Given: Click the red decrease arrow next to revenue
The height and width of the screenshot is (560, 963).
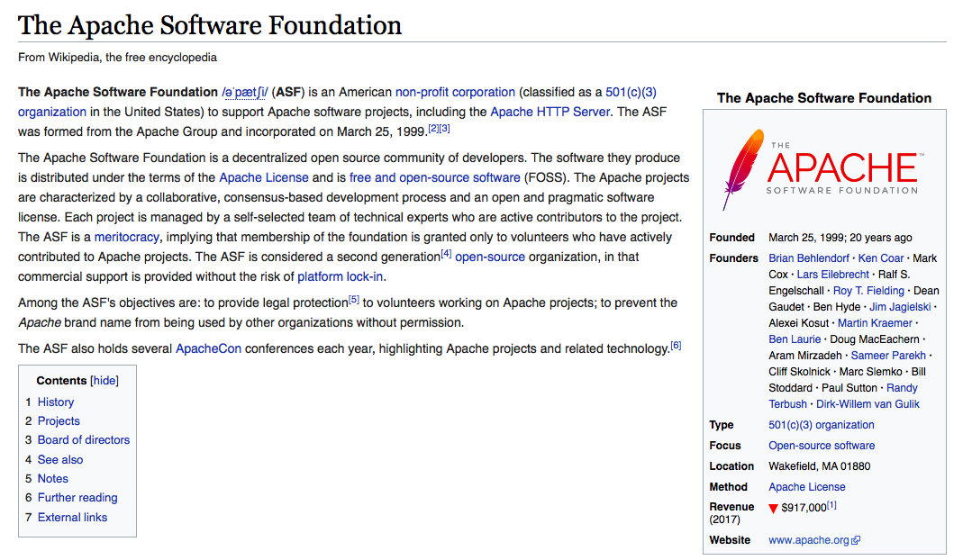Looking at the screenshot, I should click(x=773, y=509).
